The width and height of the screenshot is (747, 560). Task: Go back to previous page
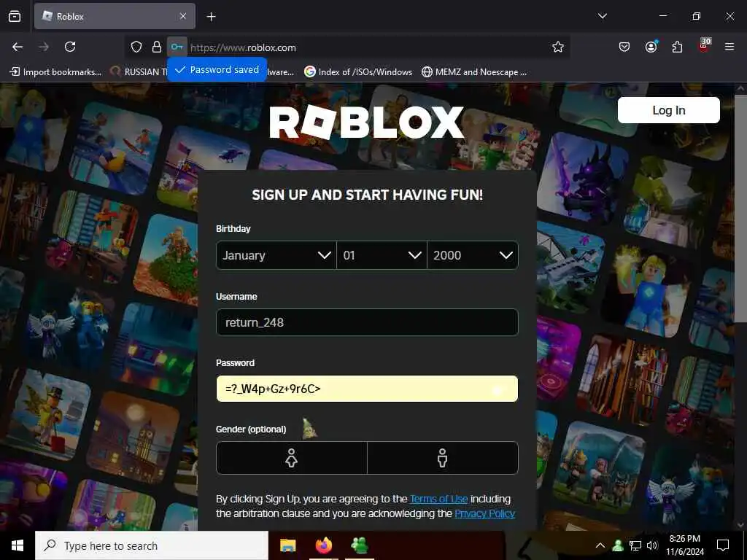18,47
